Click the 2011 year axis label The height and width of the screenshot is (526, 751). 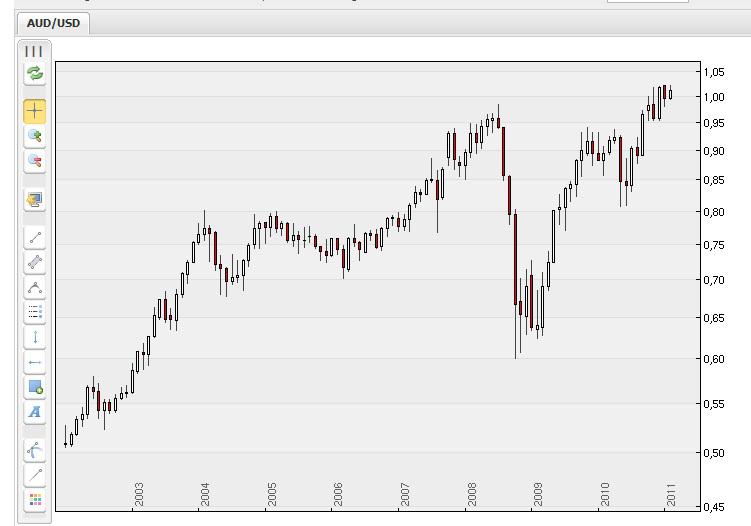point(671,494)
